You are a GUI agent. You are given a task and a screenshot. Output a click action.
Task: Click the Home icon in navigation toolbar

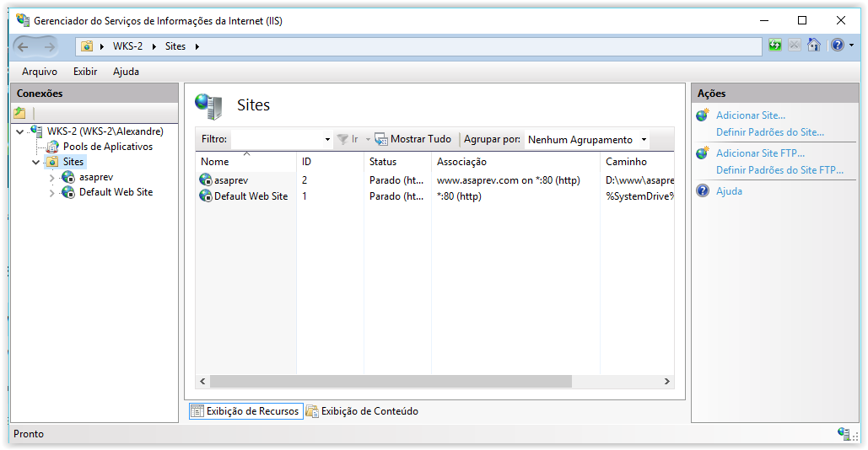[x=813, y=46]
